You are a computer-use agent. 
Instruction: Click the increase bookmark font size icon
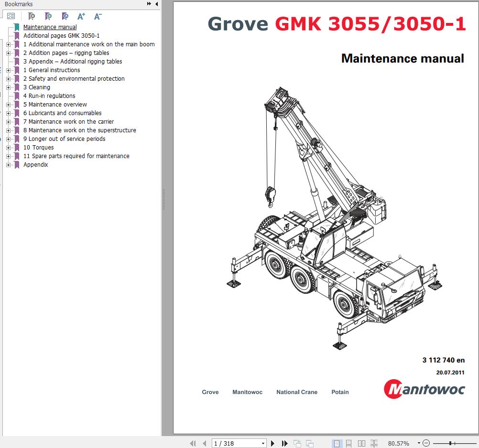81,16
